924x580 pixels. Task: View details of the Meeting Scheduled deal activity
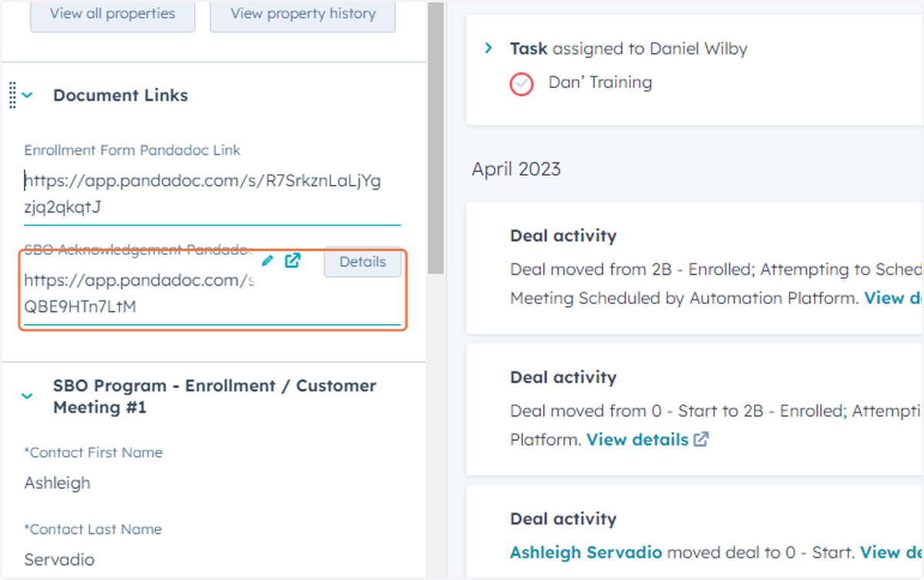click(893, 297)
